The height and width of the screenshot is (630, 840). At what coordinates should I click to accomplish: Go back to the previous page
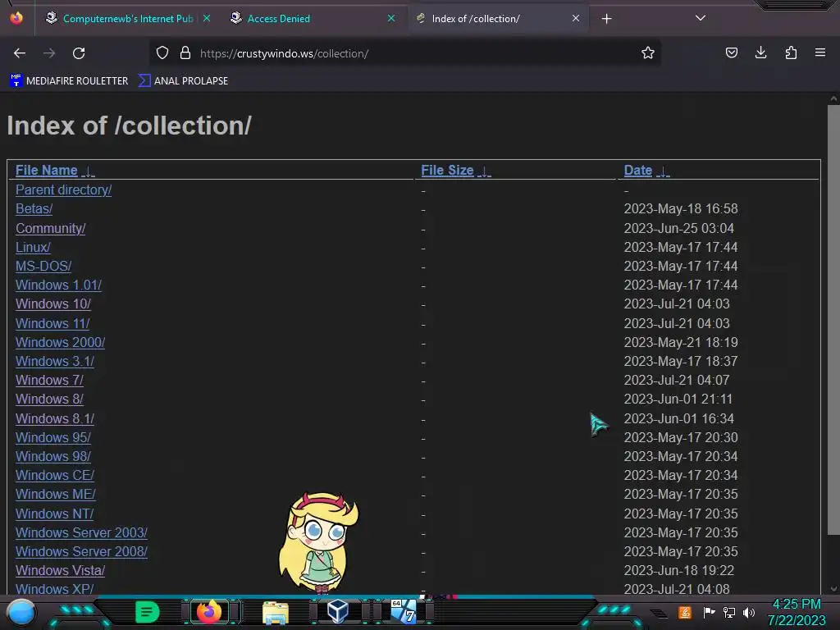(x=20, y=53)
